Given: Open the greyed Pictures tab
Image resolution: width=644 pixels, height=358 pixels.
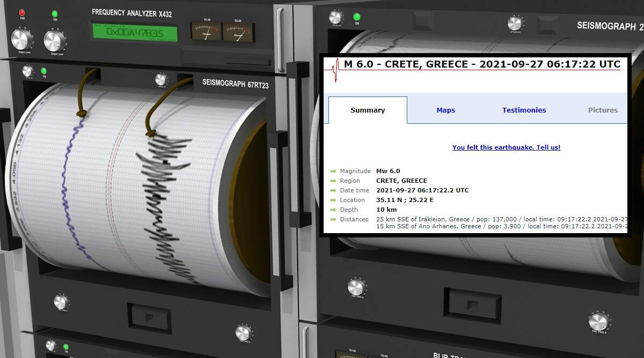Looking at the screenshot, I should click(603, 110).
